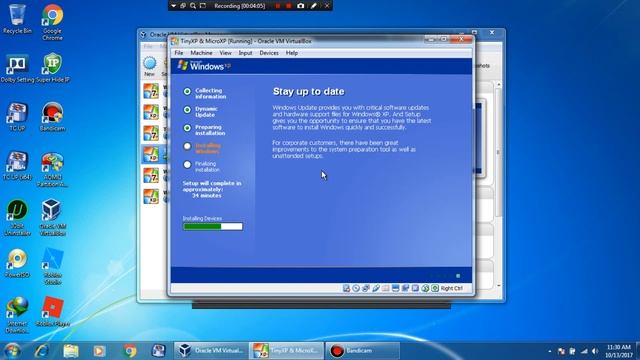The image size is (640, 360).
Task: Stop the Bandicam recording
Action: [x=289, y=6]
